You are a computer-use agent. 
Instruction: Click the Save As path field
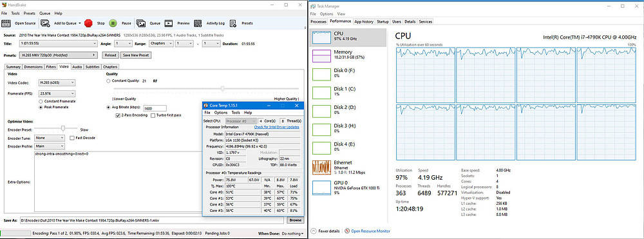[x=151, y=220]
